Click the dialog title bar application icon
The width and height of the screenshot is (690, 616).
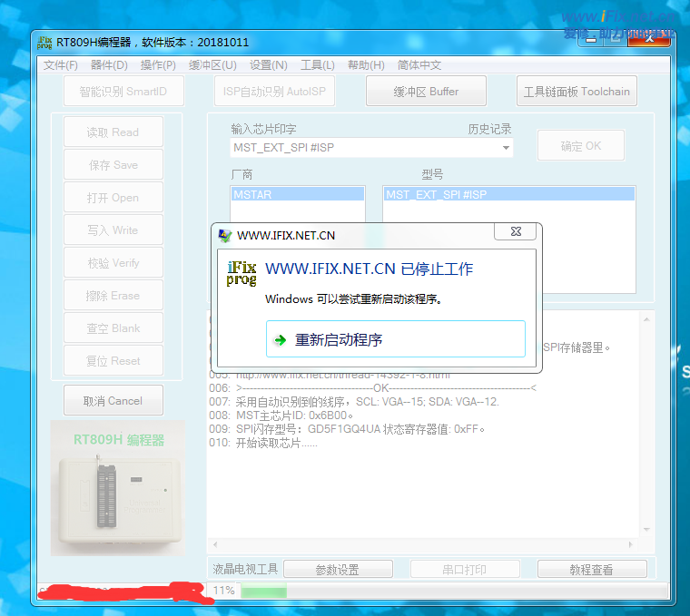(x=225, y=236)
